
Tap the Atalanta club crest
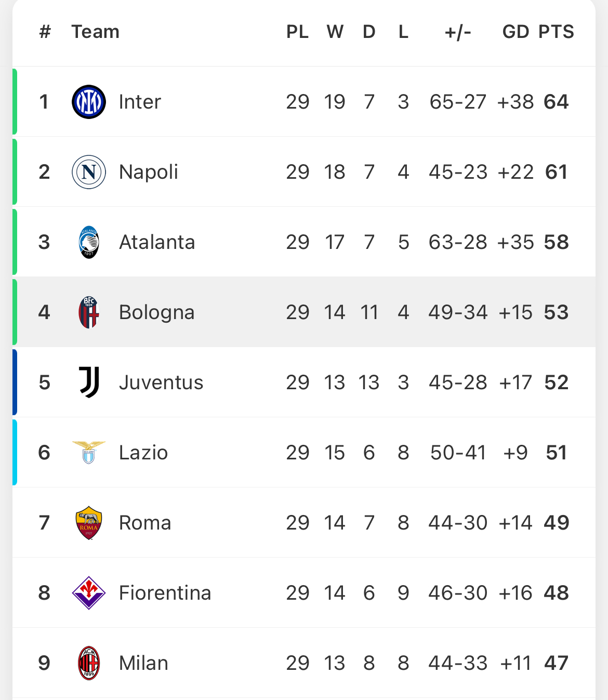89,242
